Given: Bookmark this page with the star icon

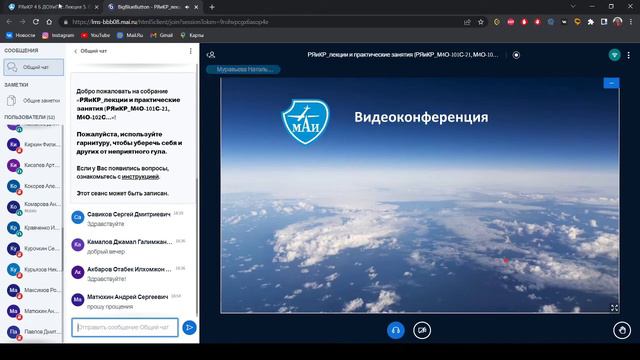Looking at the screenshot, I should [x=481, y=22].
